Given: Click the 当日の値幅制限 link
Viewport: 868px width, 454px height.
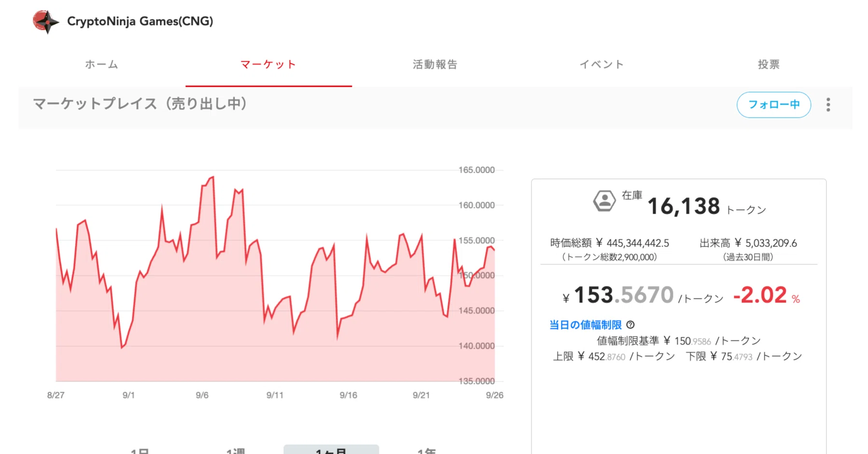Looking at the screenshot, I should click(x=585, y=325).
